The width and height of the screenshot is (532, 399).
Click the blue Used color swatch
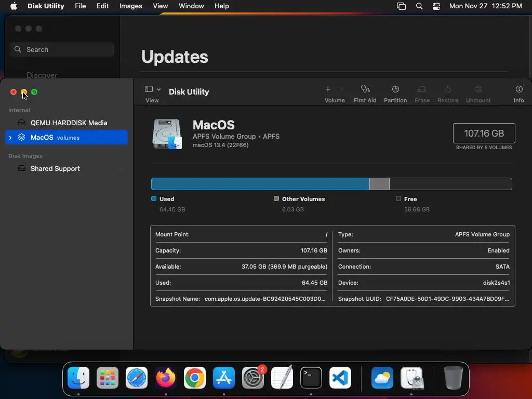point(154,198)
